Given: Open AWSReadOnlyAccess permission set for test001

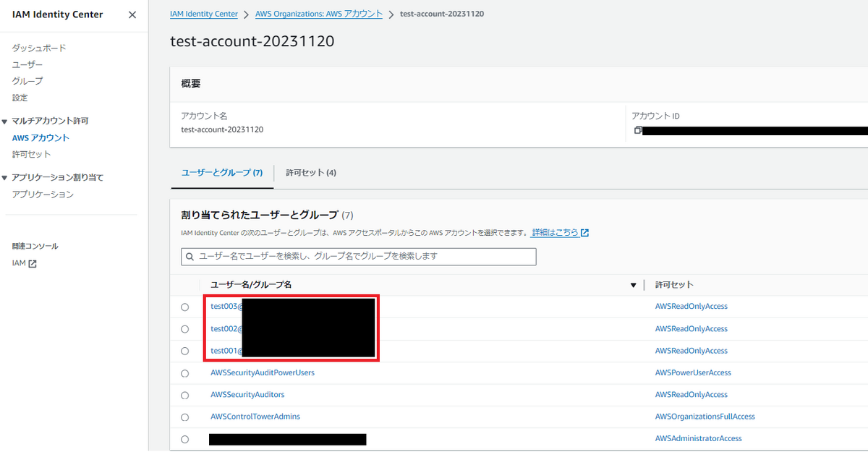Looking at the screenshot, I should [692, 351].
